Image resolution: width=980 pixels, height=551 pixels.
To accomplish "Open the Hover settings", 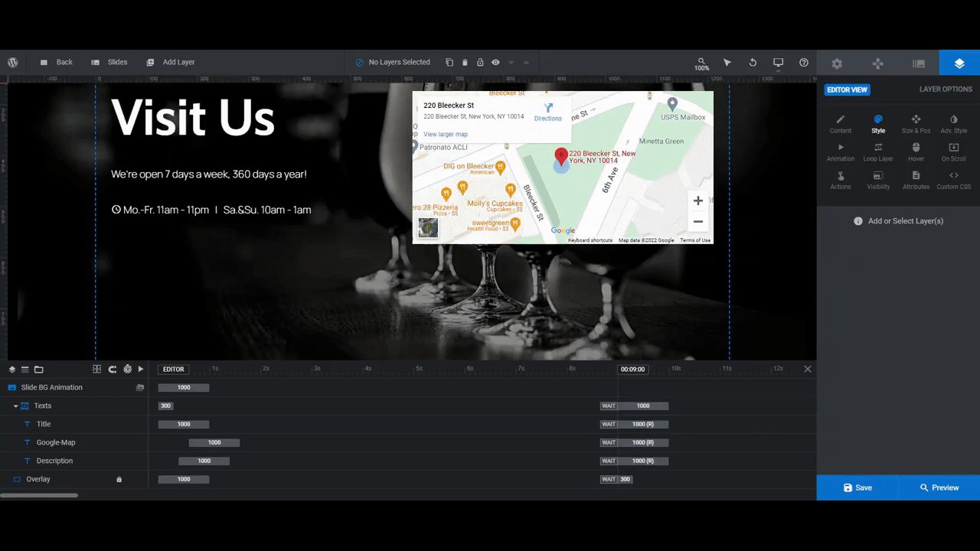I will (x=916, y=152).
